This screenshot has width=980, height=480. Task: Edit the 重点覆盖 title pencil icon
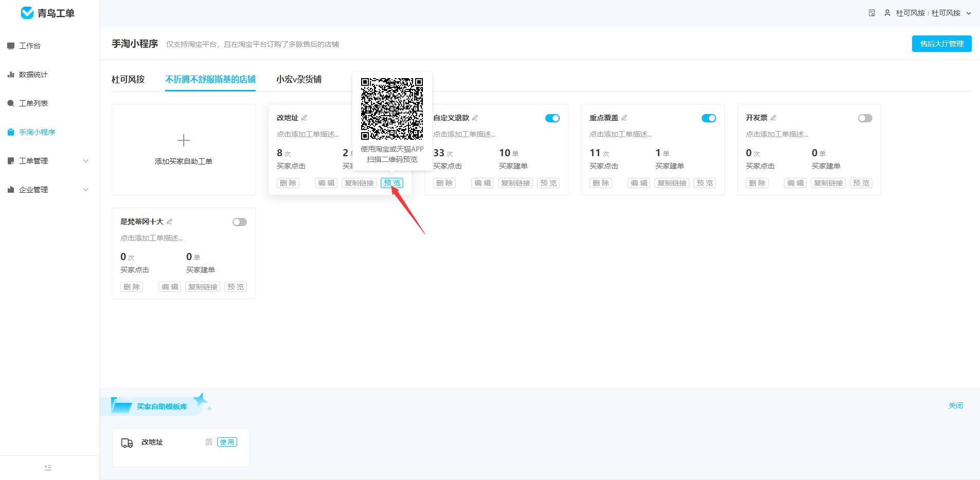tap(624, 118)
